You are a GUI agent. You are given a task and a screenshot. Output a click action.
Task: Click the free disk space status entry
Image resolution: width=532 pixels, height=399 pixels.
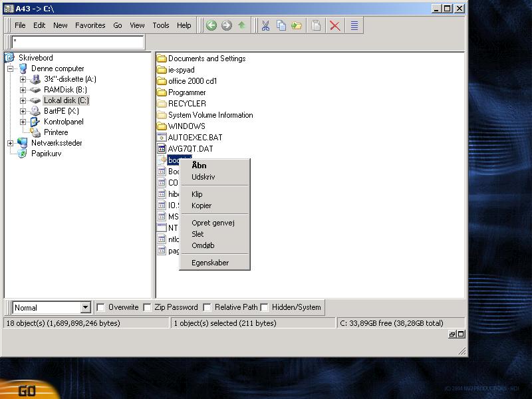click(400, 323)
